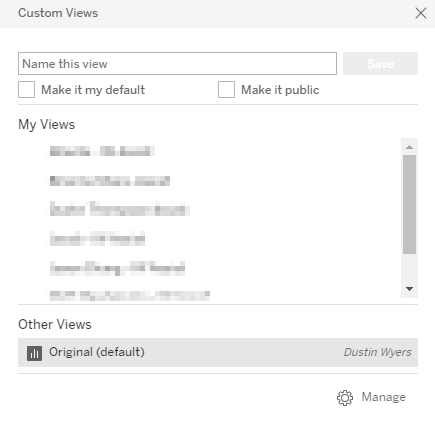
Task: Click the Make it public label text
Action: (x=280, y=90)
